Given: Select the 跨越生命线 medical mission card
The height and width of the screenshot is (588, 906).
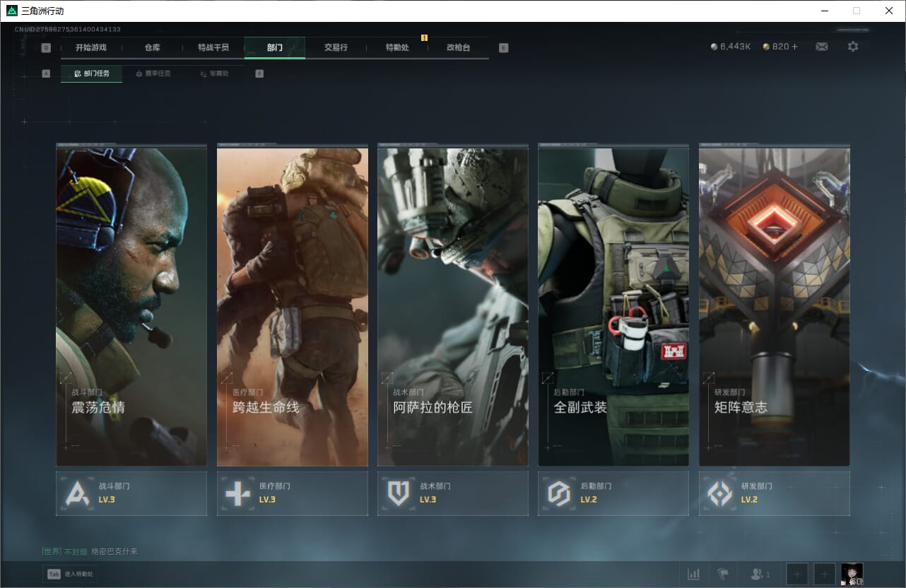Looking at the screenshot, I should click(292, 306).
